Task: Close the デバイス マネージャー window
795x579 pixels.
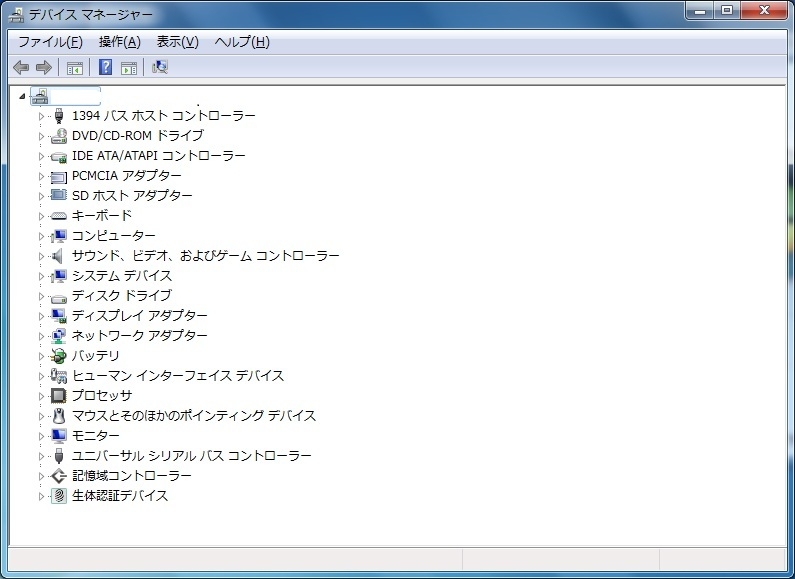Action: pyautogui.click(x=765, y=11)
